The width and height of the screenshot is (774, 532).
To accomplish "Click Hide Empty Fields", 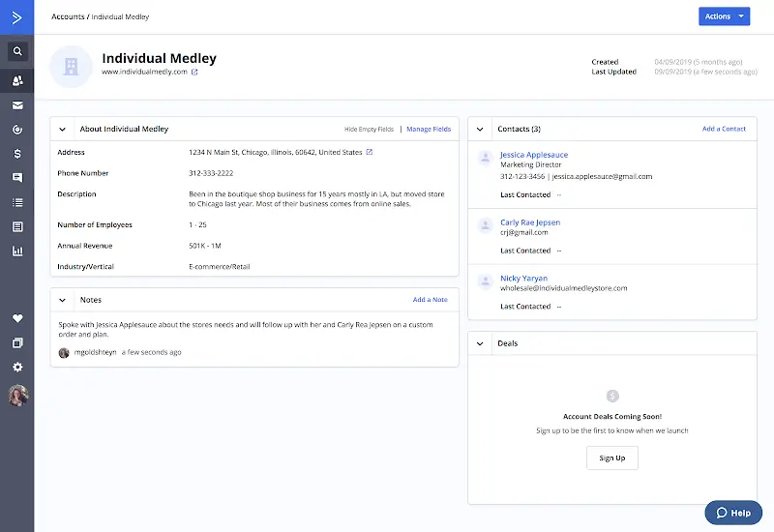I will (369, 129).
